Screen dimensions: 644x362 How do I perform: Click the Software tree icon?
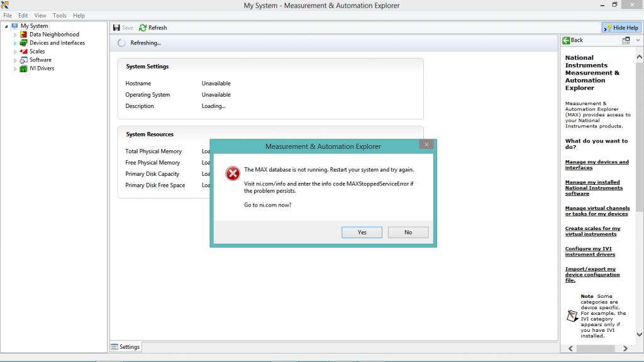23,60
